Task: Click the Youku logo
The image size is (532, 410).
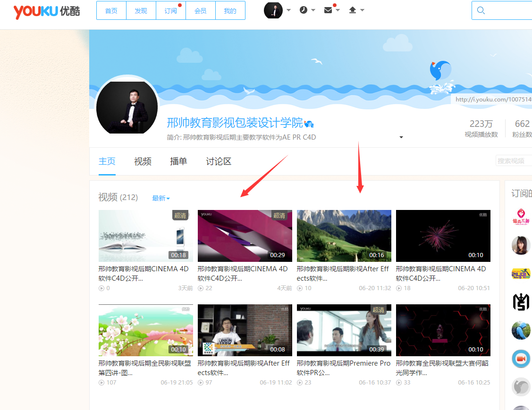Action: 46,11
